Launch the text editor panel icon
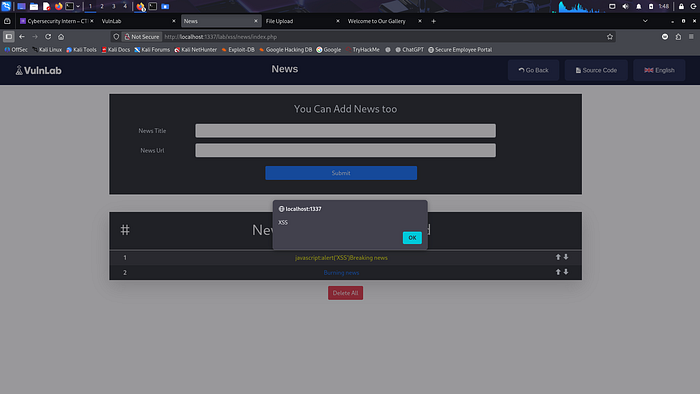The height and width of the screenshot is (394, 700). tap(46, 6)
